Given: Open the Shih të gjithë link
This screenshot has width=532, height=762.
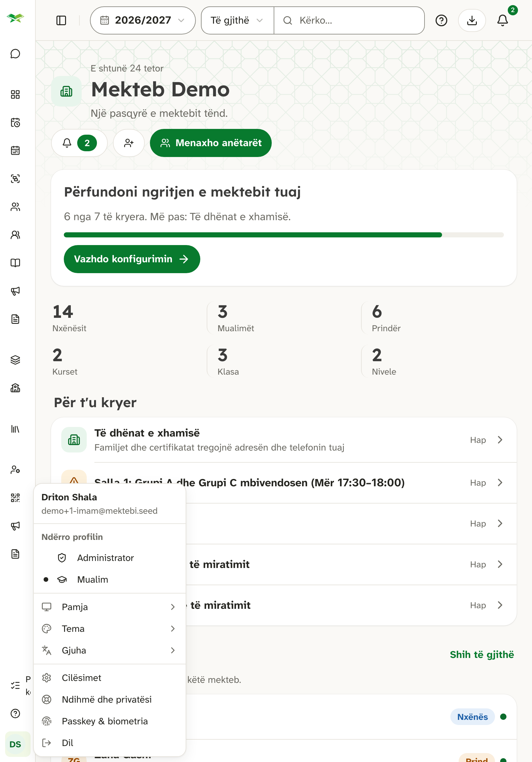Looking at the screenshot, I should [x=482, y=654].
